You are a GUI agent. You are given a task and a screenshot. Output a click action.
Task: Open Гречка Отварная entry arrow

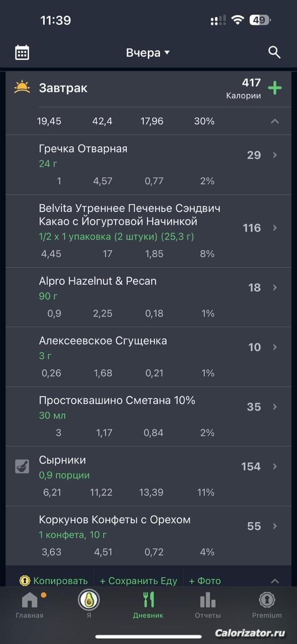pos(275,155)
